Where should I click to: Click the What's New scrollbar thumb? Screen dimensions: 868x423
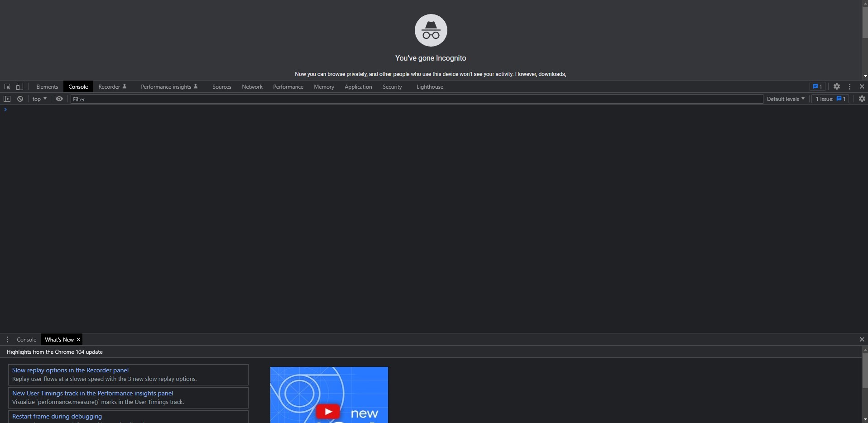click(x=865, y=371)
